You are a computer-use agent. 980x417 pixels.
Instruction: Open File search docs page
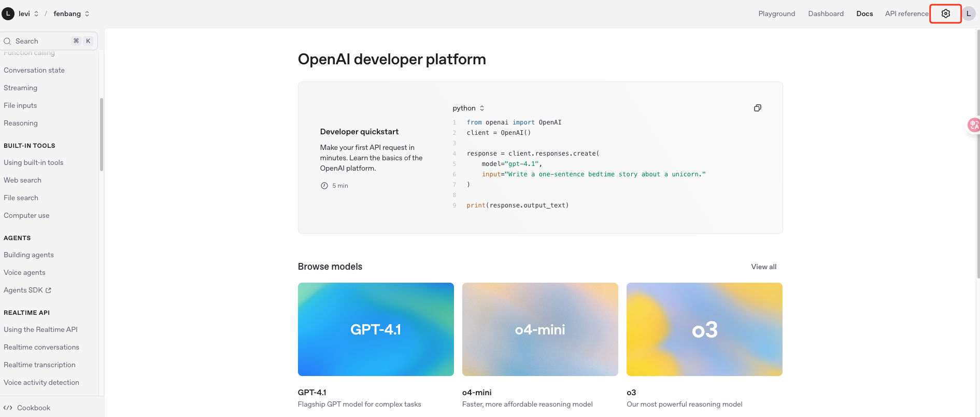[21, 198]
